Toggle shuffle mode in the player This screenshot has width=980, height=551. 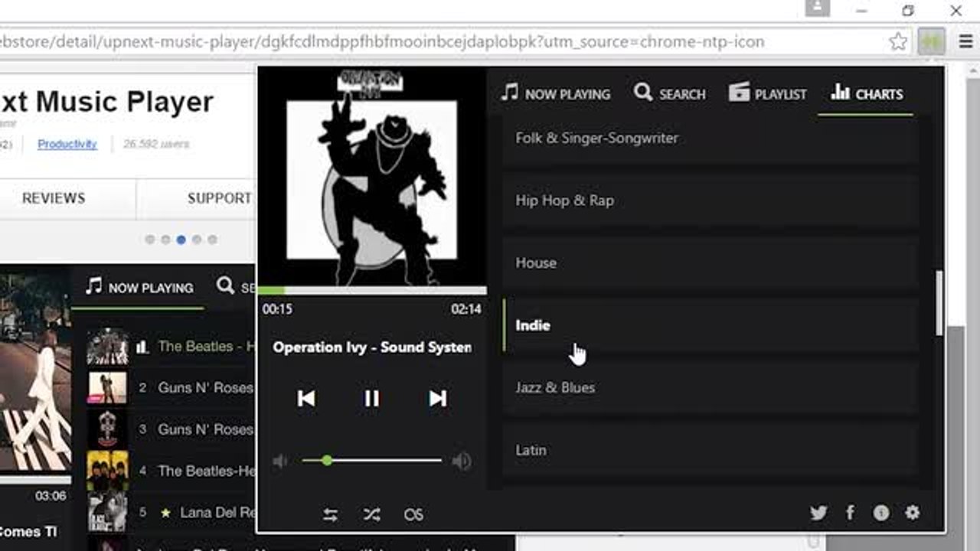pyautogui.click(x=372, y=515)
